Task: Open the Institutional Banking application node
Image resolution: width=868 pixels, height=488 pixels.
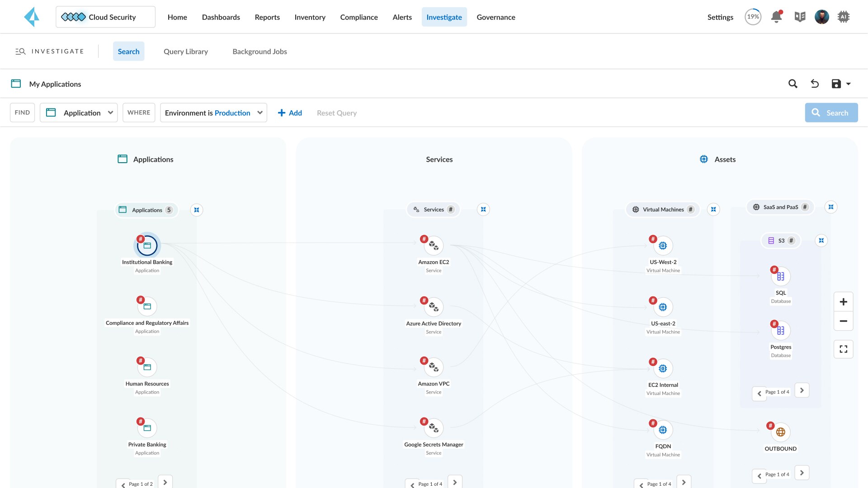Action: coord(147,245)
